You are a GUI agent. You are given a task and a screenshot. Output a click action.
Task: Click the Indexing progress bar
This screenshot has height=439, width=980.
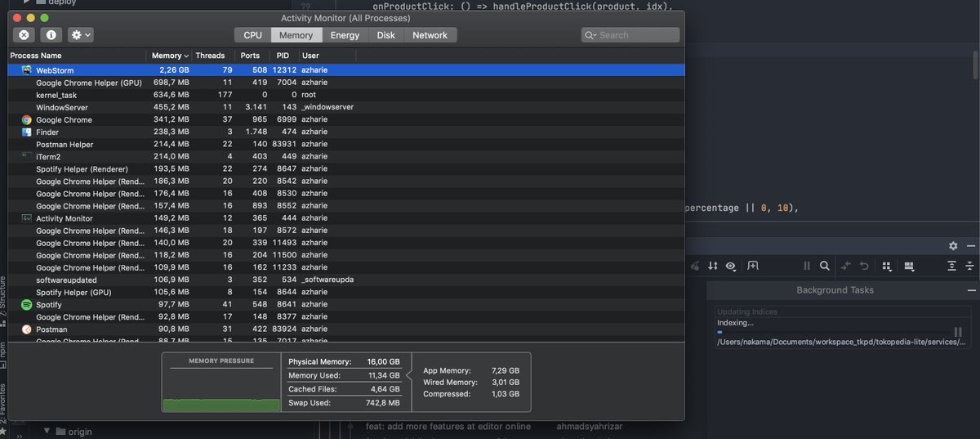click(x=833, y=332)
